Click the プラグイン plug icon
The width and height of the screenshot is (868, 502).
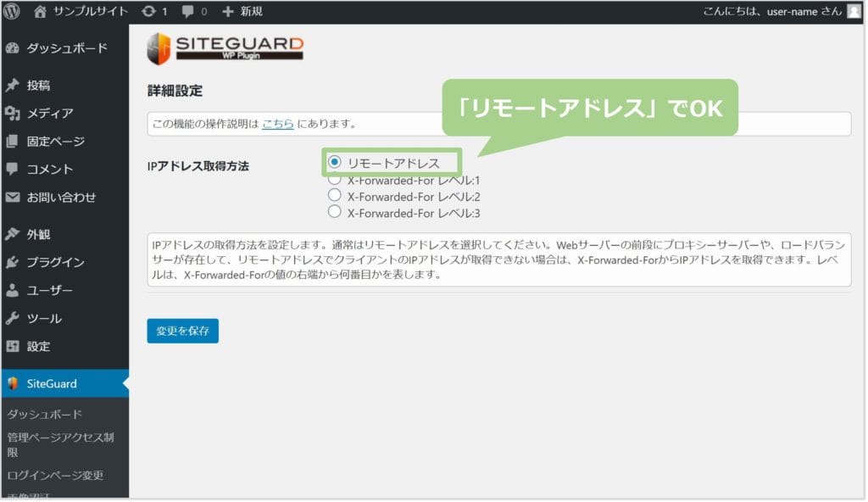coord(13,262)
